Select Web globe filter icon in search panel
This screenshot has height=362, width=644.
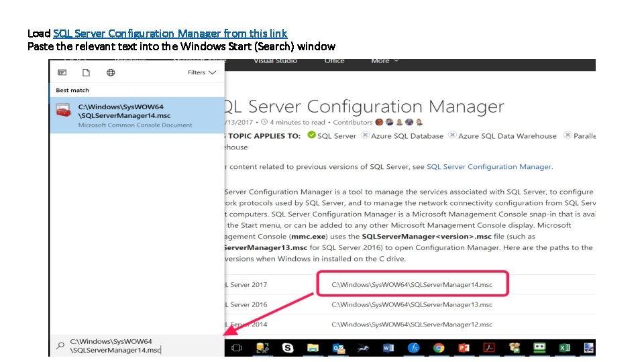click(111, 72)
